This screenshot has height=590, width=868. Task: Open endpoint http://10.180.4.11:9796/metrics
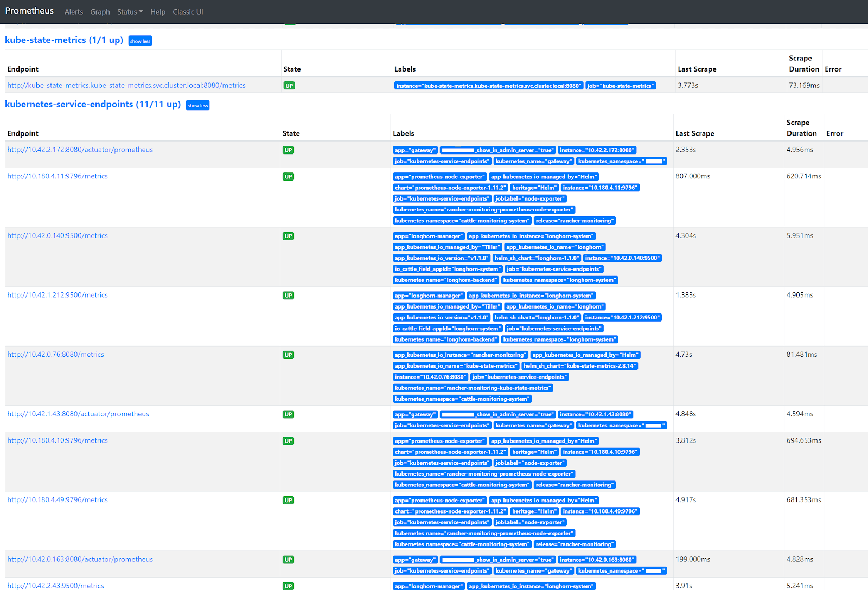pos(58,176)
